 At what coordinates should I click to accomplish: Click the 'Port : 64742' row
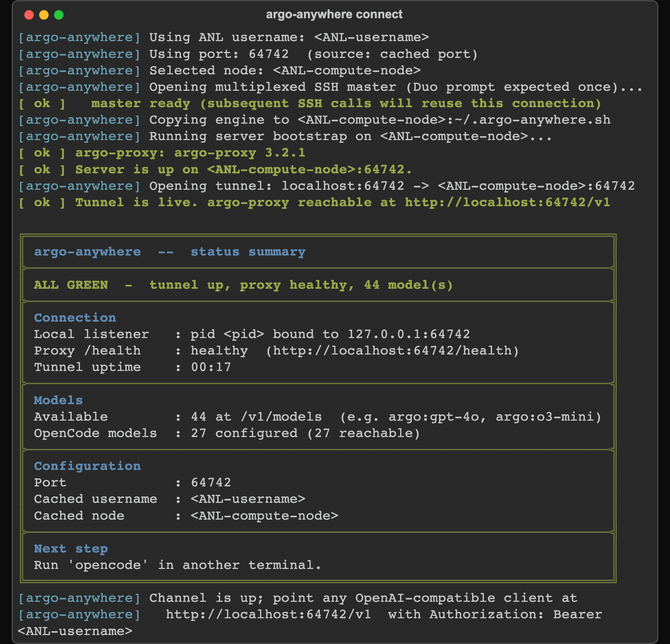132,482
